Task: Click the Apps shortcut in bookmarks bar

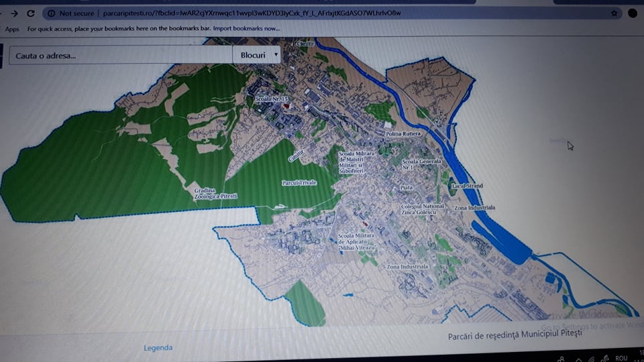Action: click(x=11, y=29)
